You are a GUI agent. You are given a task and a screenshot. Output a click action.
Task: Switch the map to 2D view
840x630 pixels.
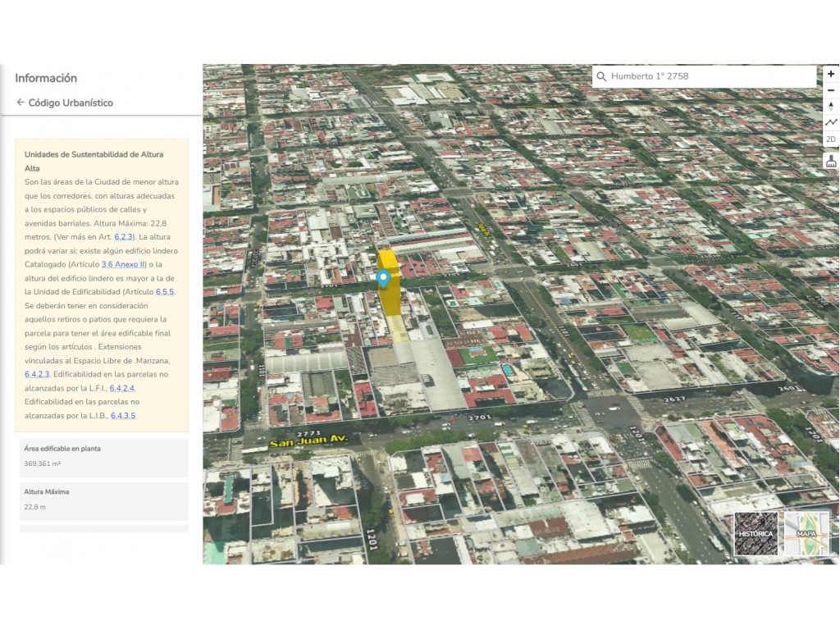tap(831, 139)
